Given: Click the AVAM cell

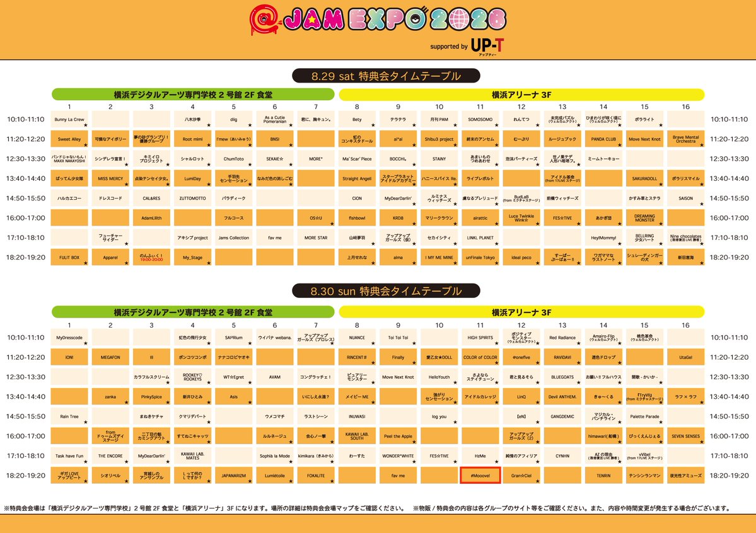Looking at the screenshot, I should [275, 377].
